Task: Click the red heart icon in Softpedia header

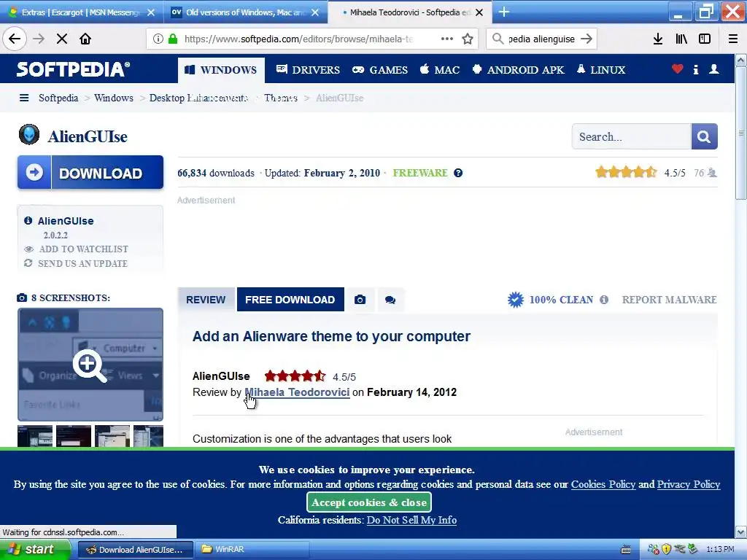Action: click(678, 69)
